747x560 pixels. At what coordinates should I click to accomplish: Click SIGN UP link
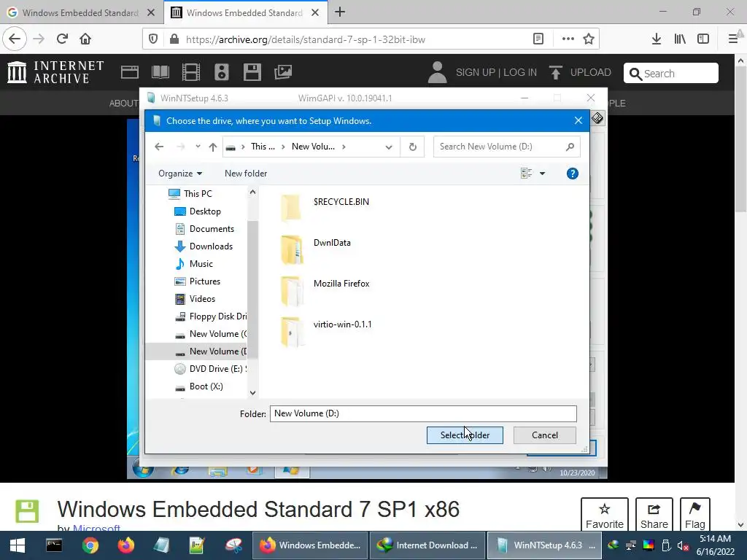[475, 72]
